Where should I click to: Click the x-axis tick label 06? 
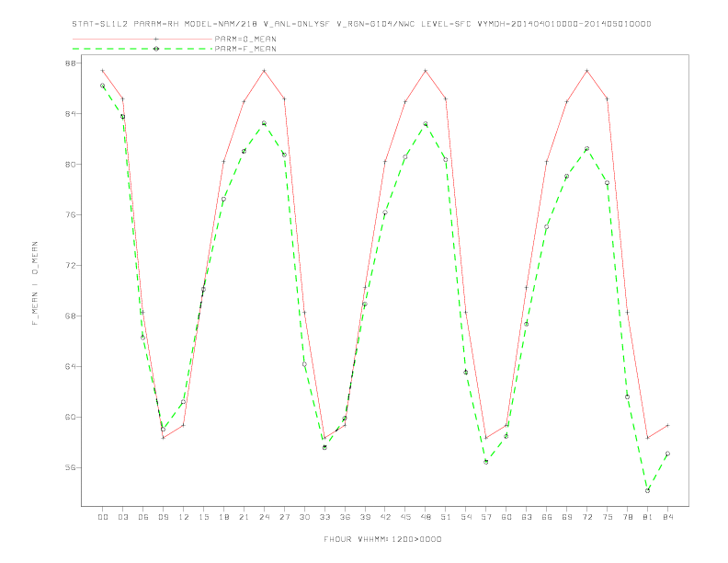point(143,517)
